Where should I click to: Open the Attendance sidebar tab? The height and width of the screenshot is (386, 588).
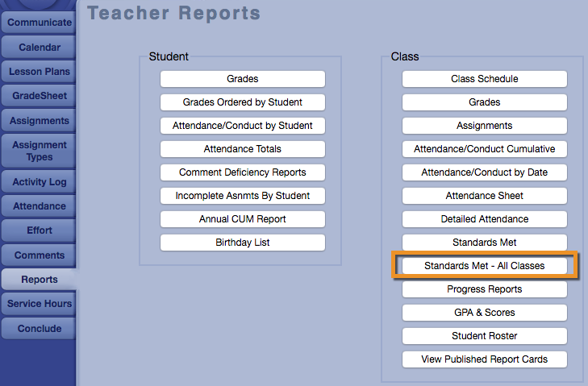point(39,206)
